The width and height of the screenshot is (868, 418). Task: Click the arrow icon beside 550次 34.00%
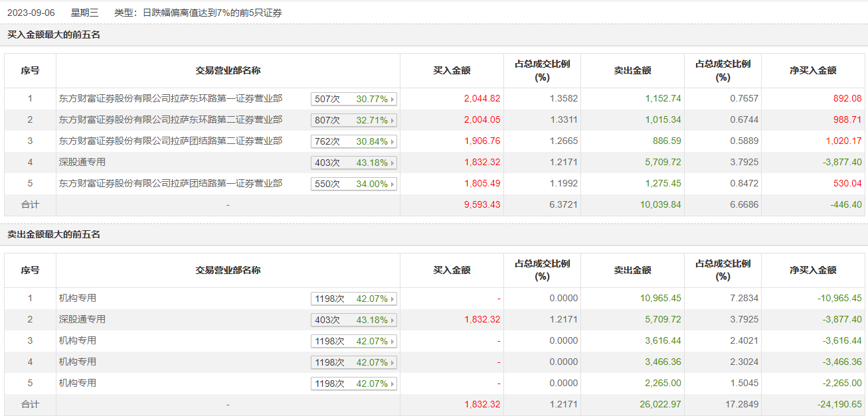[x=392, y=184]
